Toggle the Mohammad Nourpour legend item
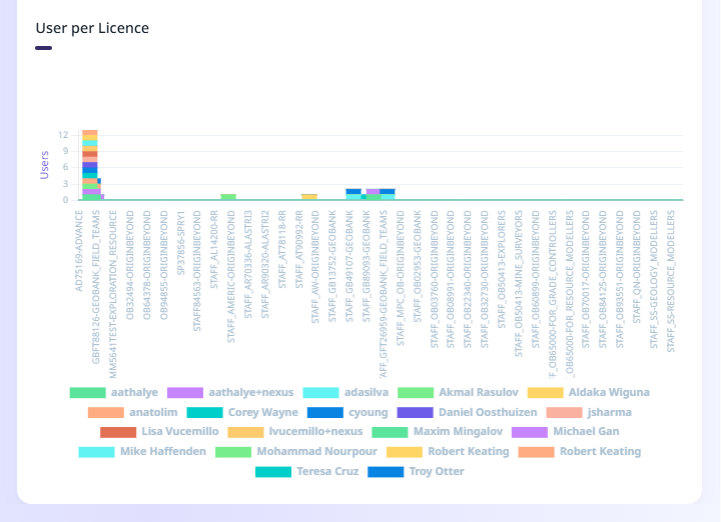 [x=296, y=452]
